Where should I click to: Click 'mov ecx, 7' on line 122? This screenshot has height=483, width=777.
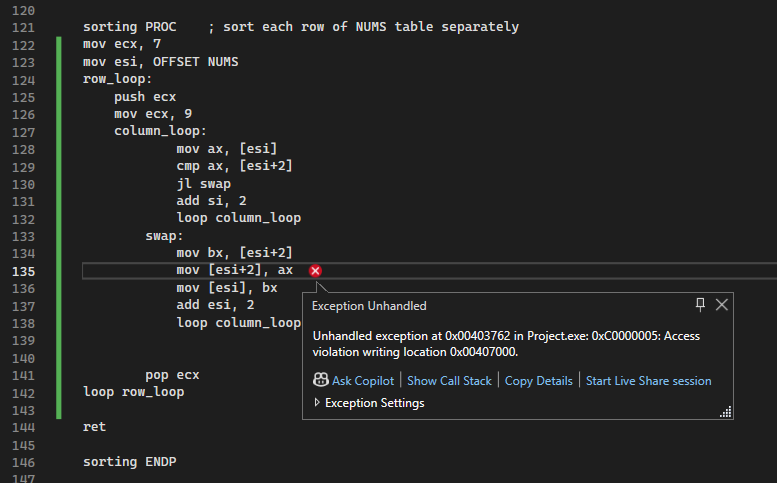[x=122, y=44]
